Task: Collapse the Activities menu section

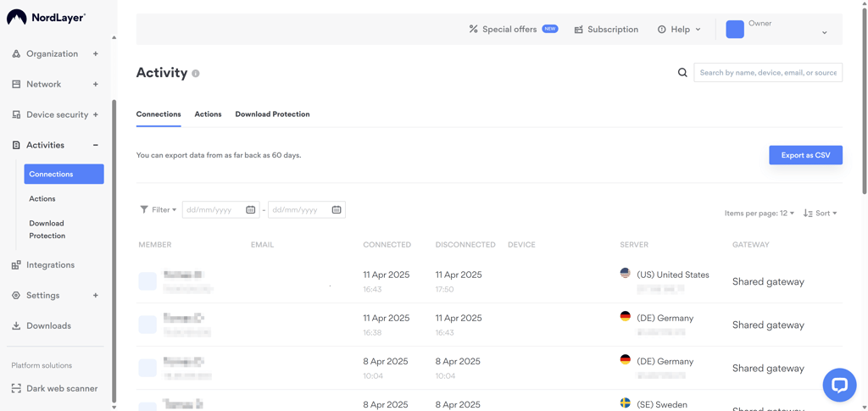Action: pyautogui.click(x=95, y=145)
